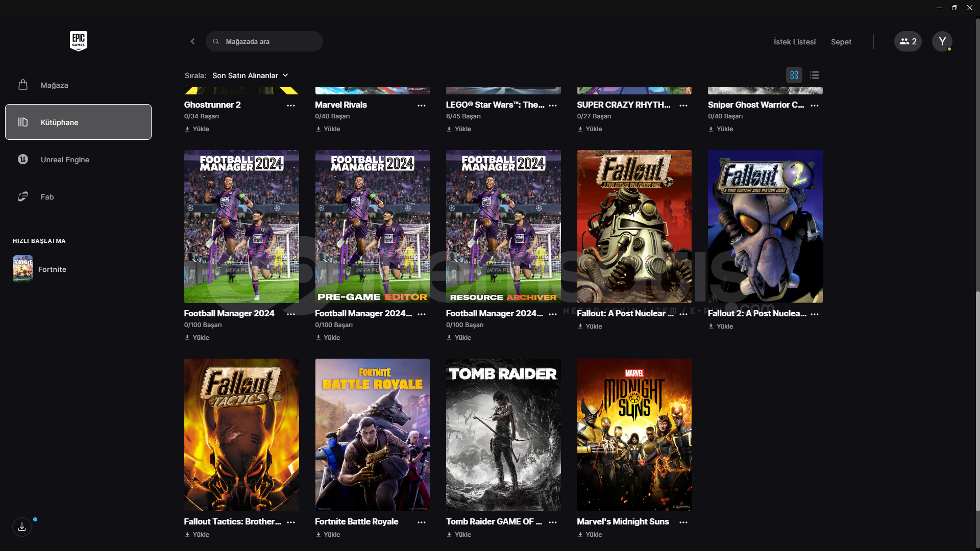Click the 6/45 Başarı achievements text
The image size is (980, 551).
click(x=463, y=116)
